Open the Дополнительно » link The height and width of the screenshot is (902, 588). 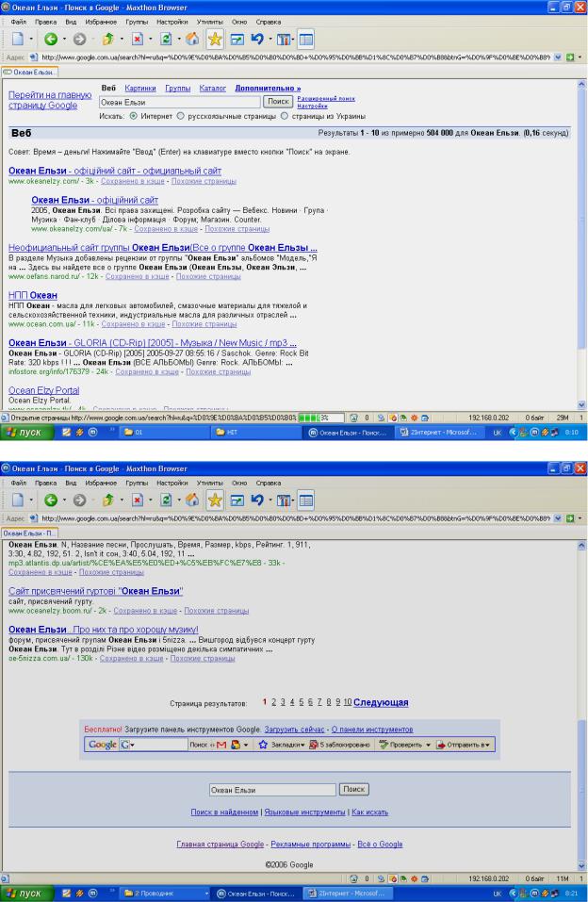268,88
